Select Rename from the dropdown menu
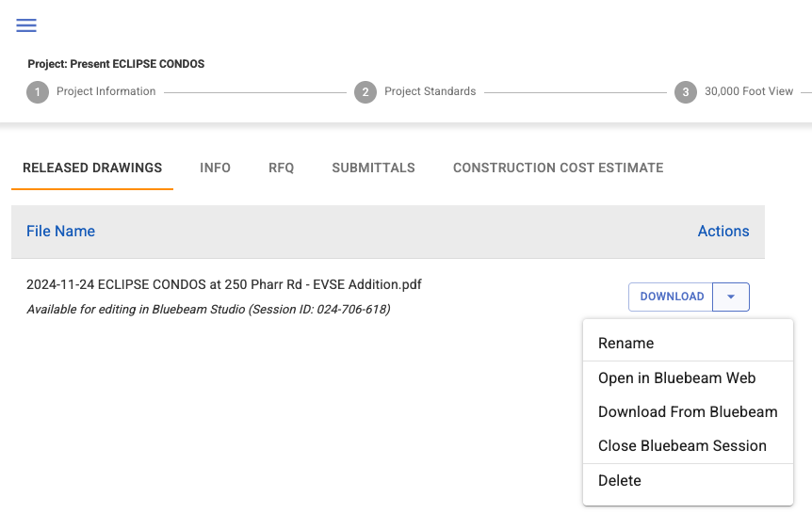 tap(625, 344)
